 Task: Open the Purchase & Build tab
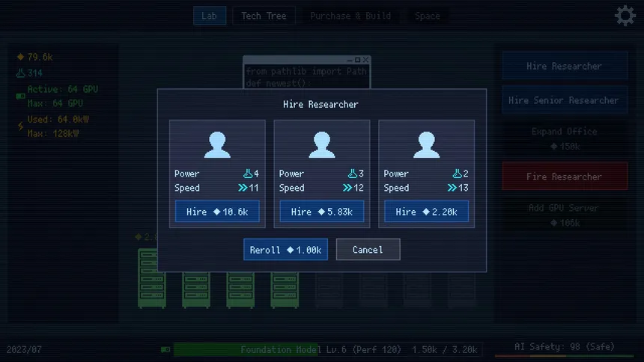click(x=350, y=16)
